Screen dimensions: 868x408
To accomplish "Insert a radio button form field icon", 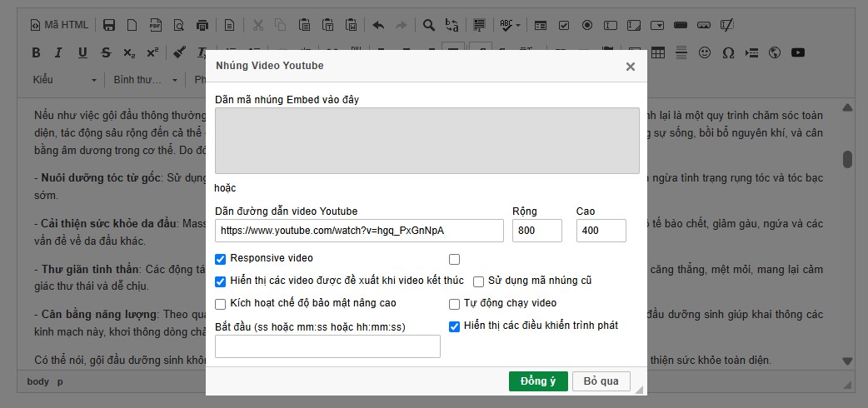I will (x=587, y=25).
